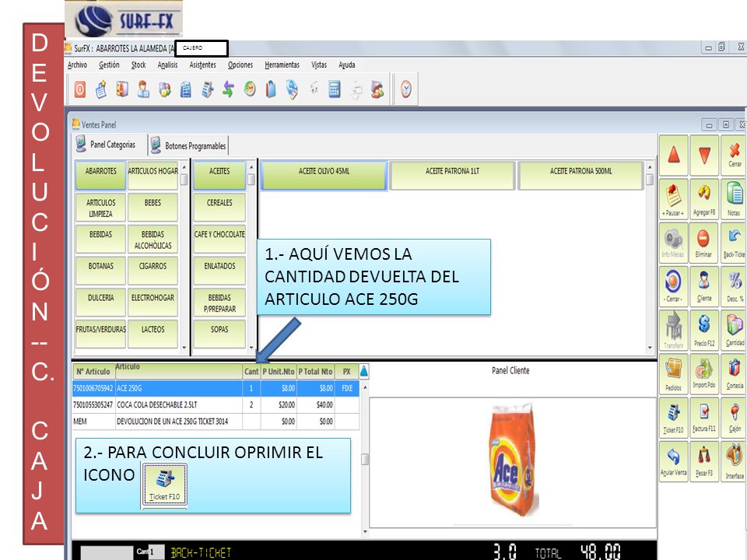
Task: Click the red up arrow button
Action: coord(674,156)
